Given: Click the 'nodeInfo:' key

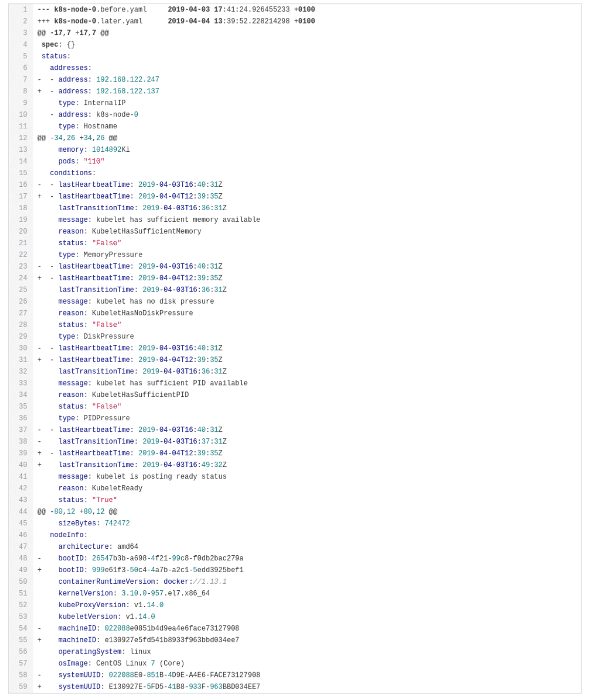Looking at the screenshot, I should (x=69, y=535).
